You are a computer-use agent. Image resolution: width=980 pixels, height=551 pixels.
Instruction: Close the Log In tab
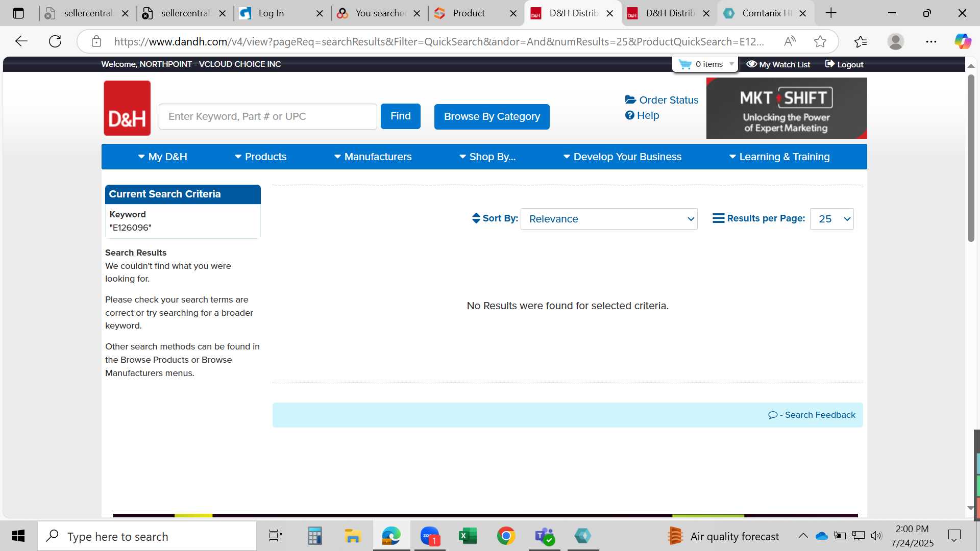click(x=320, y=14)
